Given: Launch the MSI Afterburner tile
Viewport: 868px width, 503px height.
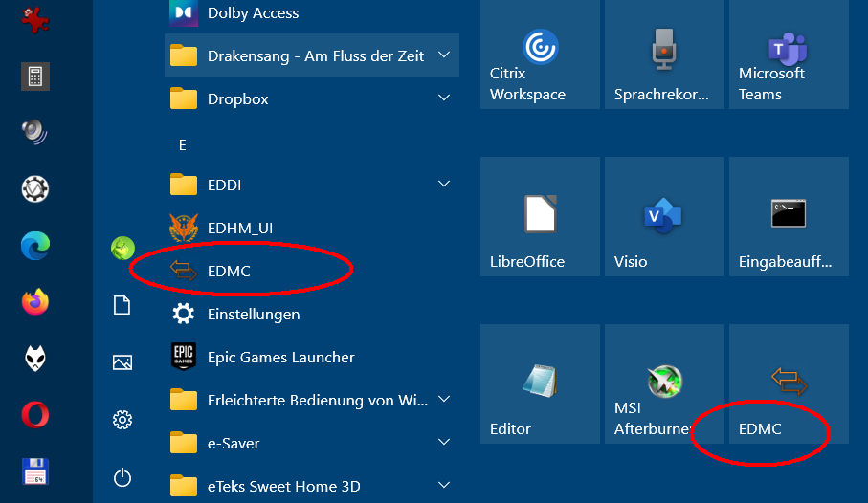Looking at the screenshot, I should coord(664,384).
